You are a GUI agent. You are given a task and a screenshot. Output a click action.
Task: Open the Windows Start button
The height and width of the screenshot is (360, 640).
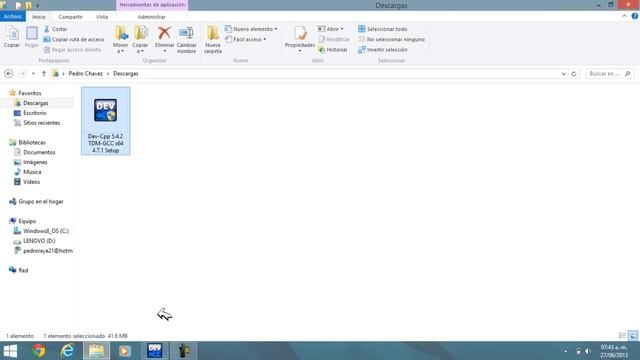click(10, 351)
